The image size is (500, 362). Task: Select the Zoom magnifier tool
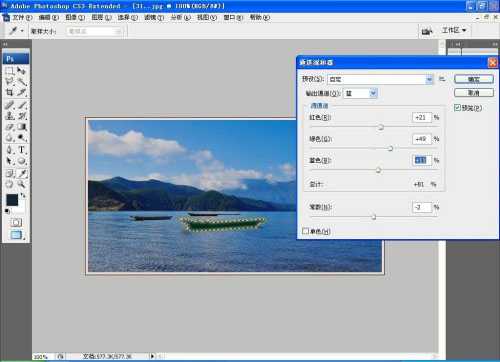pos(21,184)
